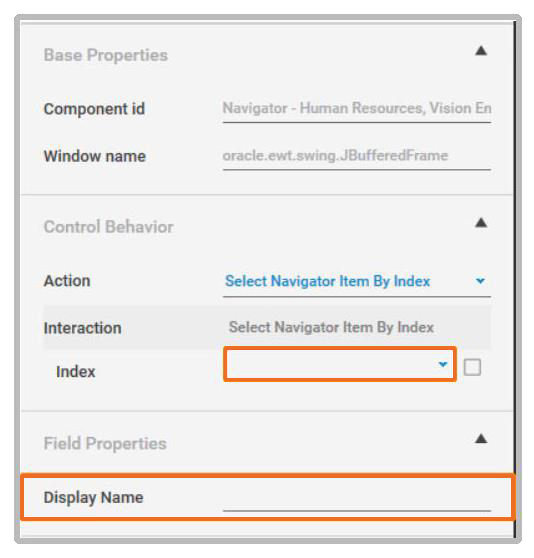Click inside the empty Index combo box
This screenshot has height=558, width=534.
click(340, 364)
